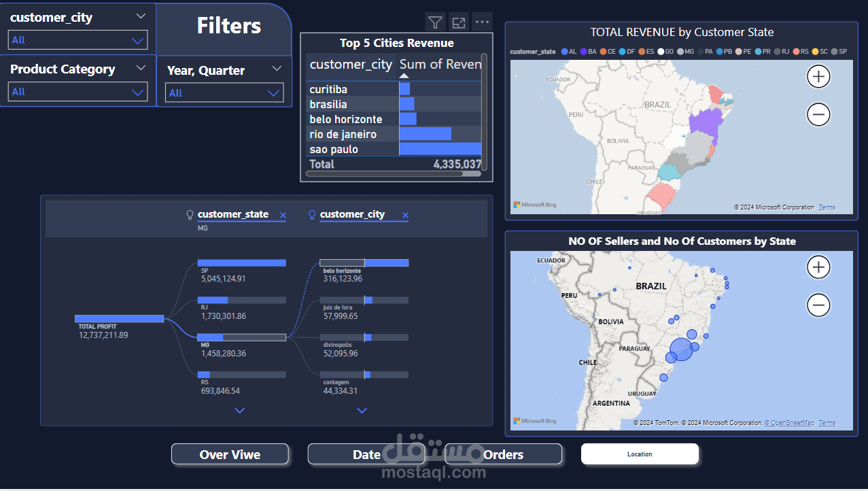Collapse the Year, Quarter slicer header chevron
Viewport: 868px width, 491px height.
(277, 69)
